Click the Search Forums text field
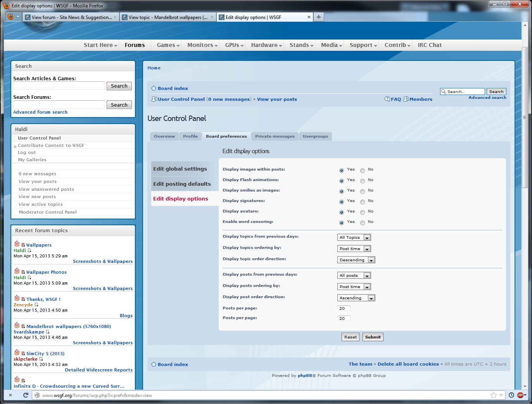This screenshot has width=532, height=404. 59,105
